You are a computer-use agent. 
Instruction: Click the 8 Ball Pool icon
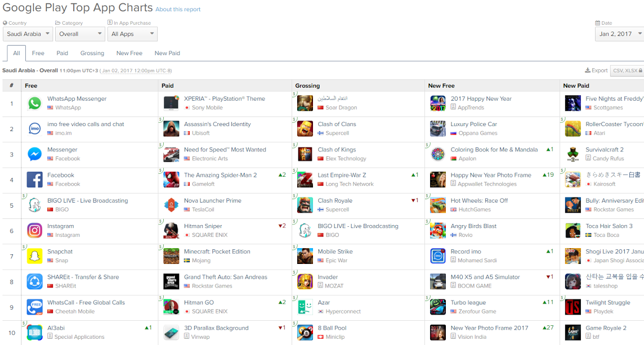(x=305, y=333)
